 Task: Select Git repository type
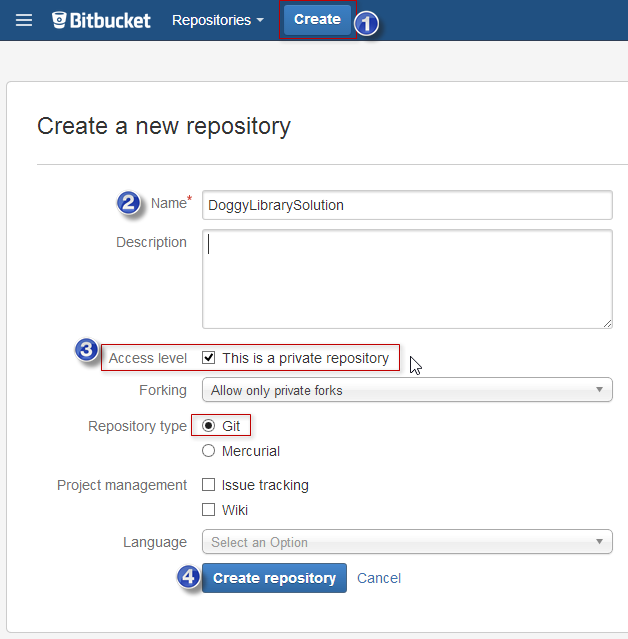point(209,426)
